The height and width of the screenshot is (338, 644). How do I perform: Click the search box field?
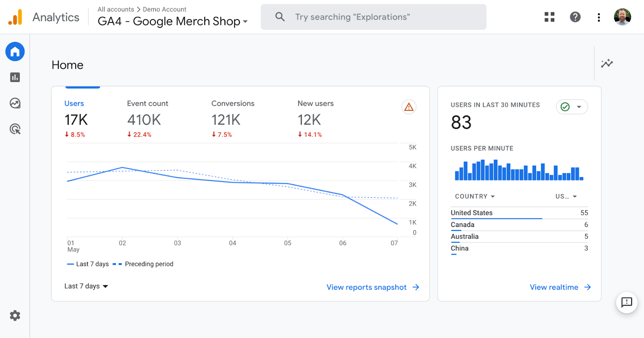tap(373, 17)
